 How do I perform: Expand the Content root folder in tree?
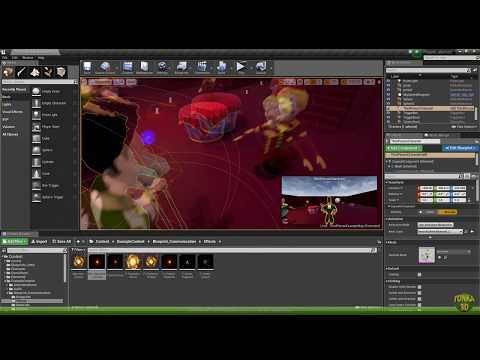click(x=3, y=256)
